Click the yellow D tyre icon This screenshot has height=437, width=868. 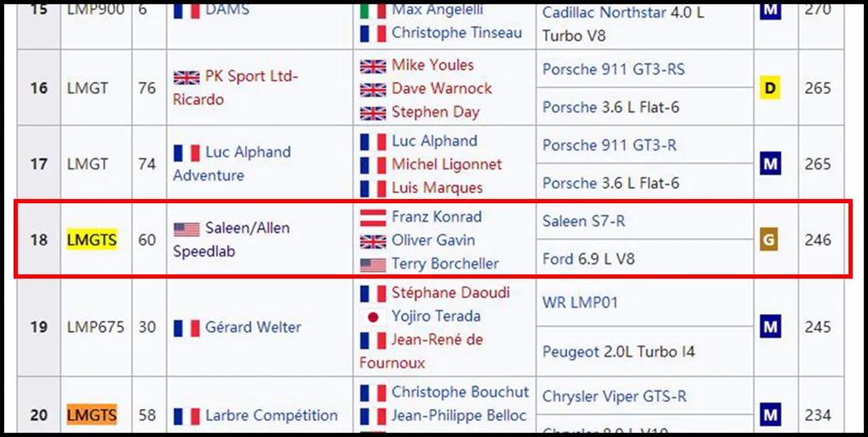[x=770, y=88]
